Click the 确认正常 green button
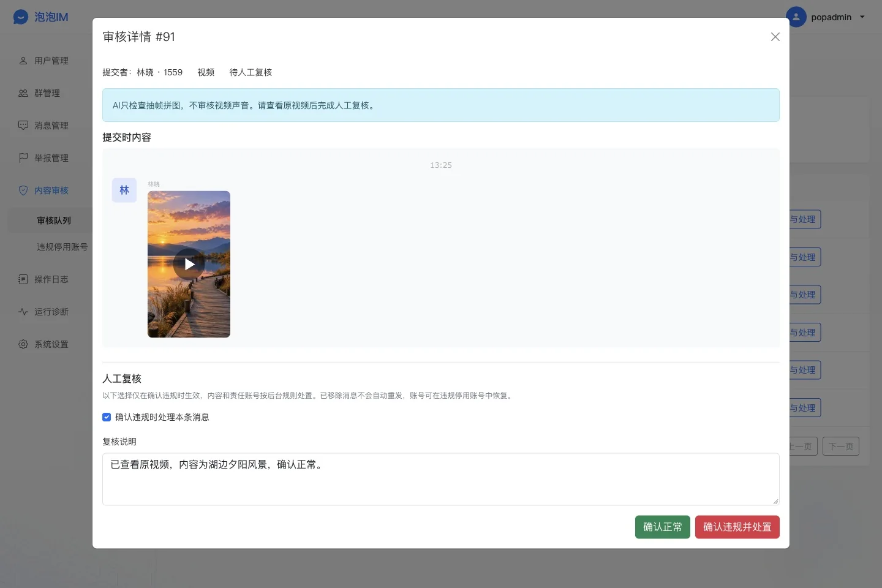This screenshot has width=882, height=588. (x=663, y=527)
